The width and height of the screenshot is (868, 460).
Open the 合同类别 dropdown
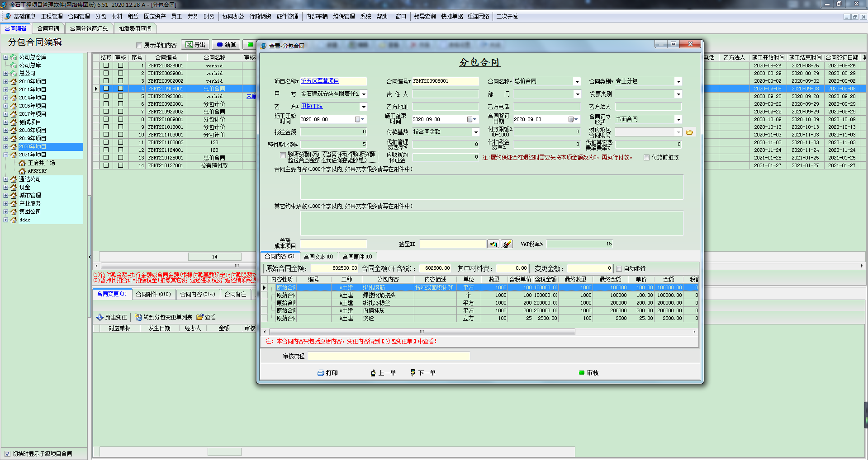coord(678,82)
